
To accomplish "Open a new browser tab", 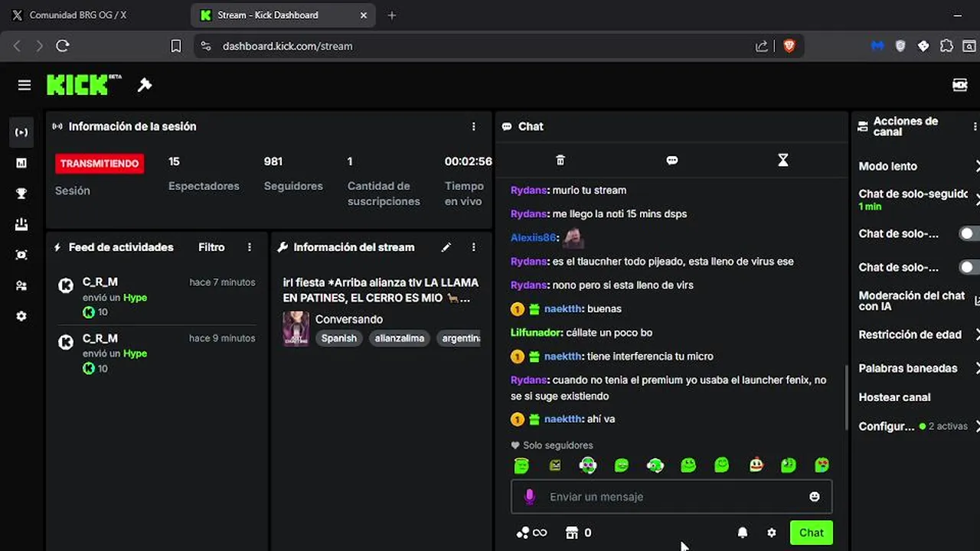I will [392, 15].
